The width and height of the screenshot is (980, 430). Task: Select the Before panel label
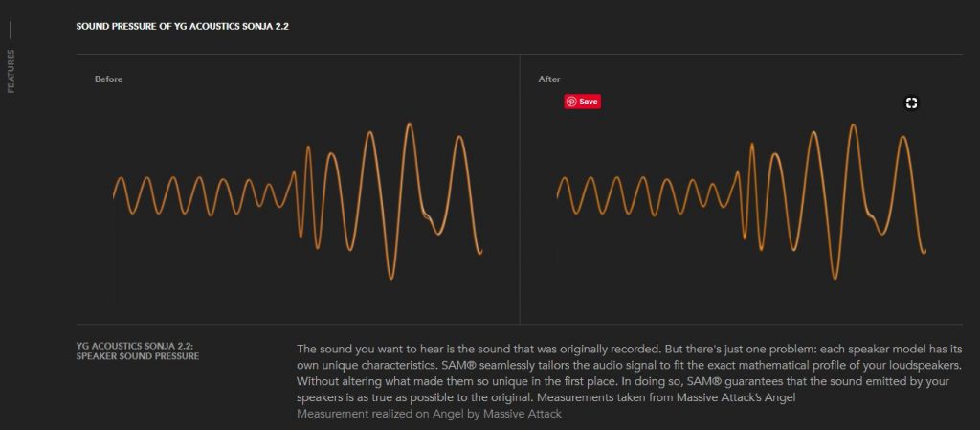pos(108,79)
